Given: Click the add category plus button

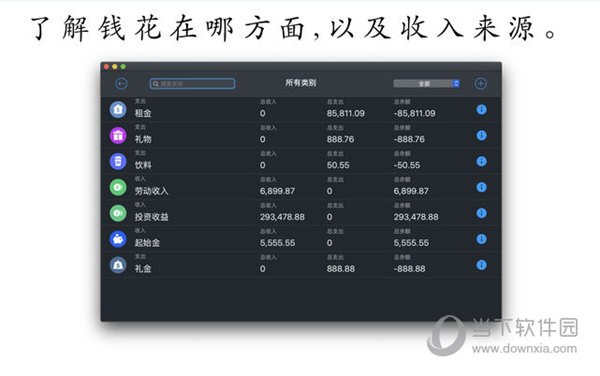Looking at the screenshot, I should 481,83.
